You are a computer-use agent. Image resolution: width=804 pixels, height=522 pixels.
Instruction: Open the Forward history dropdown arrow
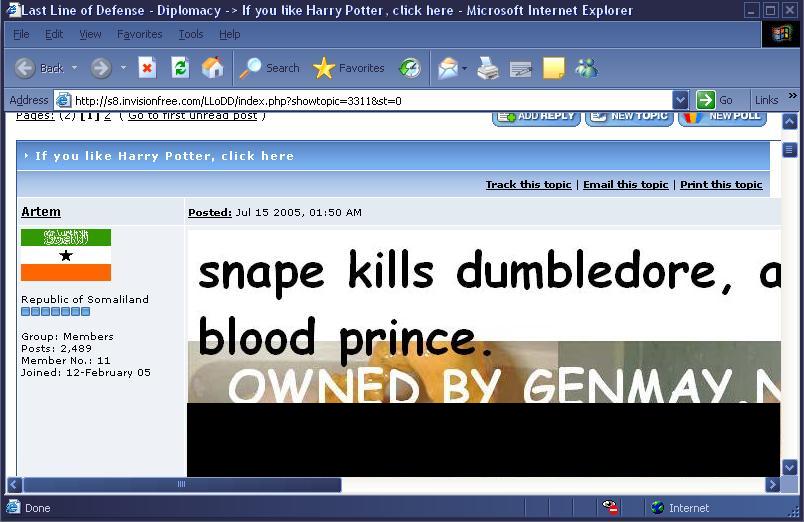[x=123, y=68]
